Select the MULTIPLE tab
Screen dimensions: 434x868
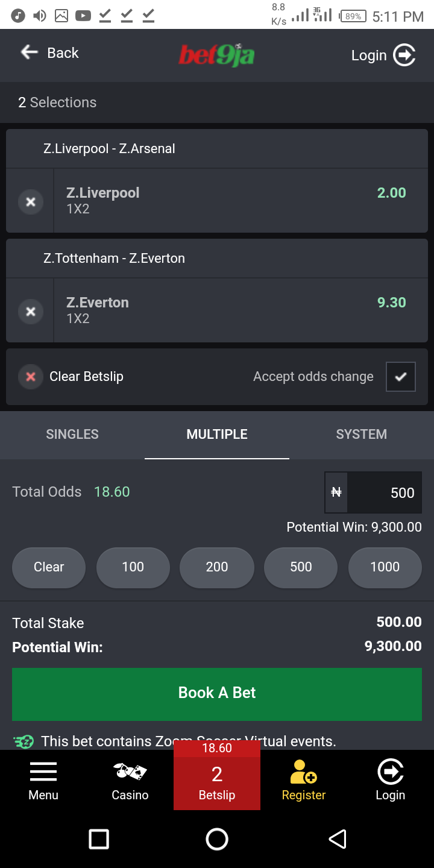217,435
